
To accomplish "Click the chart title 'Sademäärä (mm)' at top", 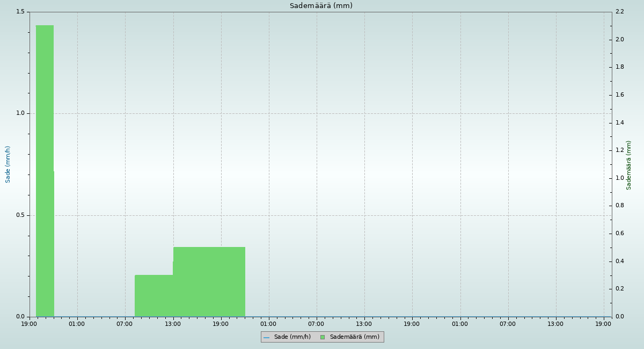I will point(321,6).
